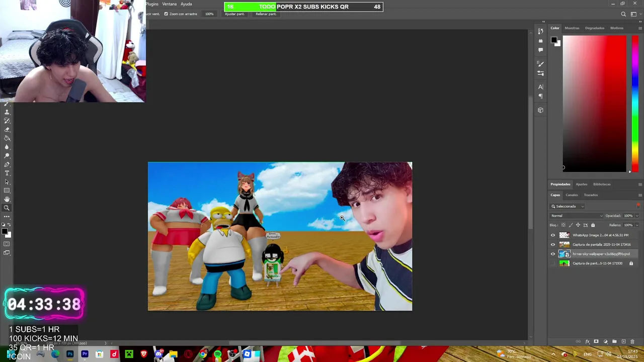
Task: Toggle the Zoom con arrastre checkbox
Action: (166, 14)
